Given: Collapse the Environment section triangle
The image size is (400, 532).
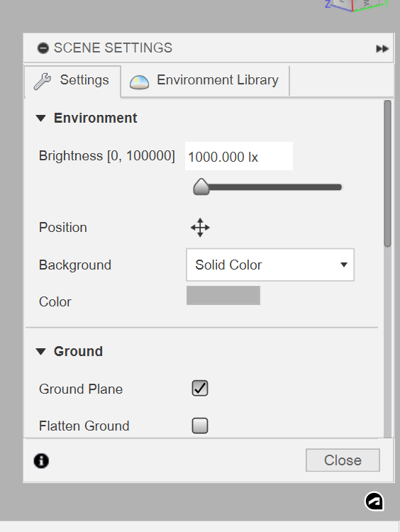Looking at the screenshot, I should [x=40, y=118].
